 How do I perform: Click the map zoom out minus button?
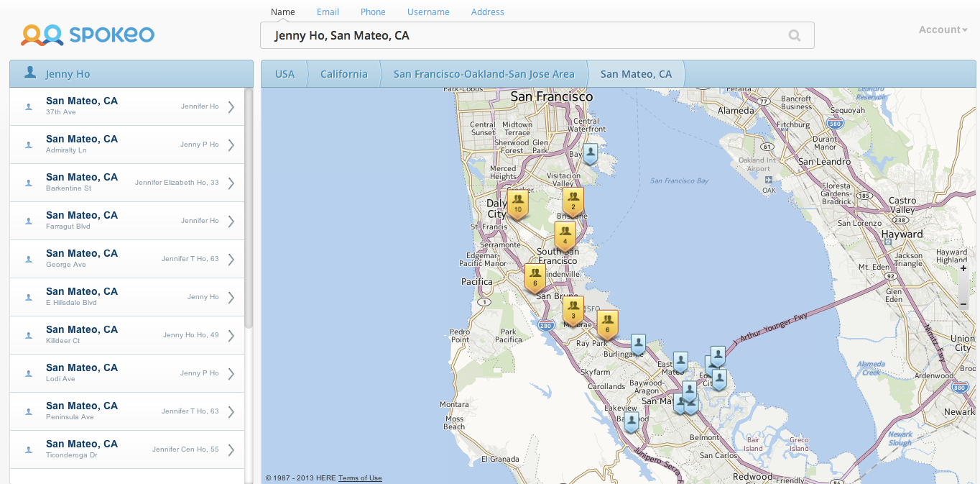(963, 304)
